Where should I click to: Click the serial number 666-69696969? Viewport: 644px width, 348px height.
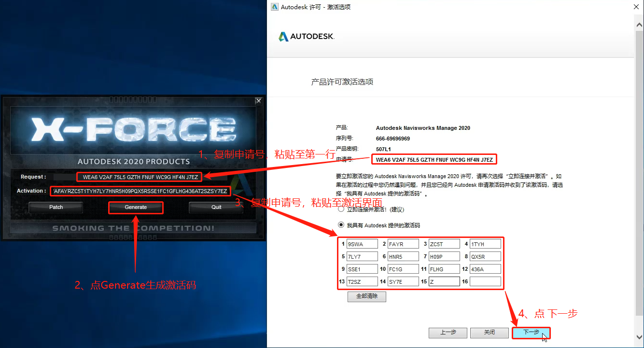[392, 139]
